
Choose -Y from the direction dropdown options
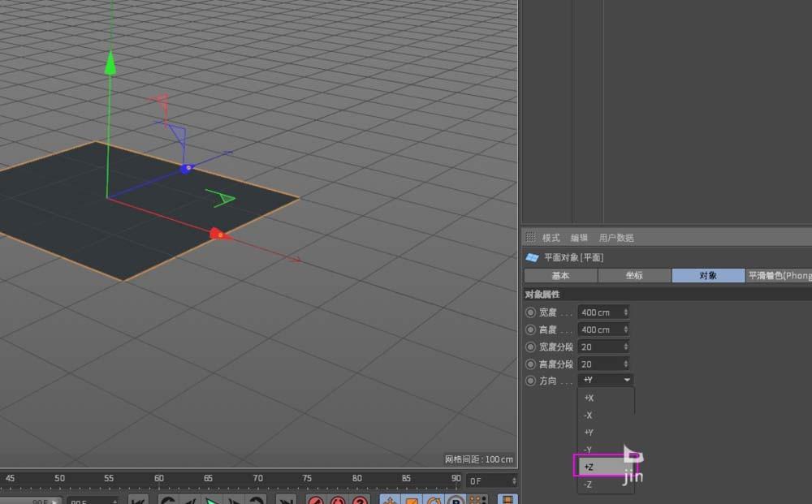[x=588, y=449]
